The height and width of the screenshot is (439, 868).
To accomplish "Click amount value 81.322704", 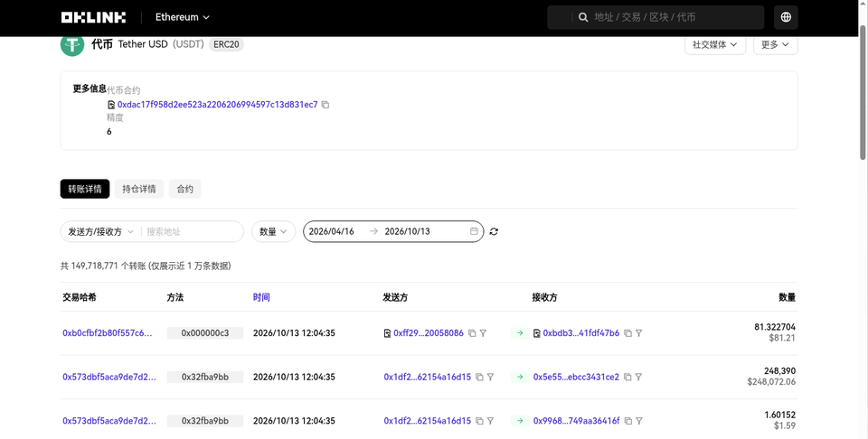I will click(x=775, y=327).
